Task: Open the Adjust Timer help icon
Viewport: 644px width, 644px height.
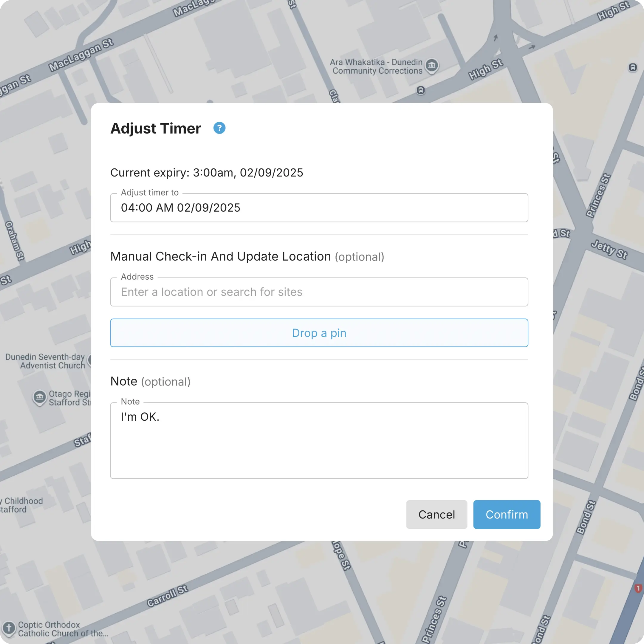Action: (x=220, y=128)
